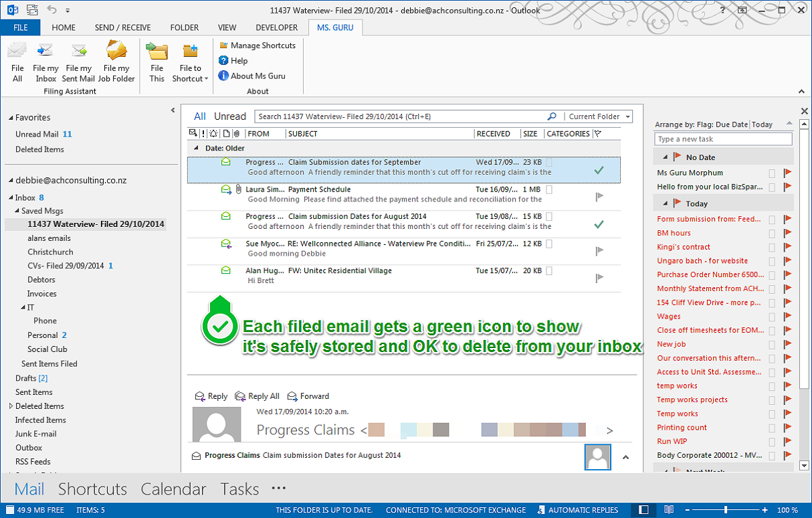Click the File This folder icon
Screen dimensions: 812x518
[x=157, y=52]
